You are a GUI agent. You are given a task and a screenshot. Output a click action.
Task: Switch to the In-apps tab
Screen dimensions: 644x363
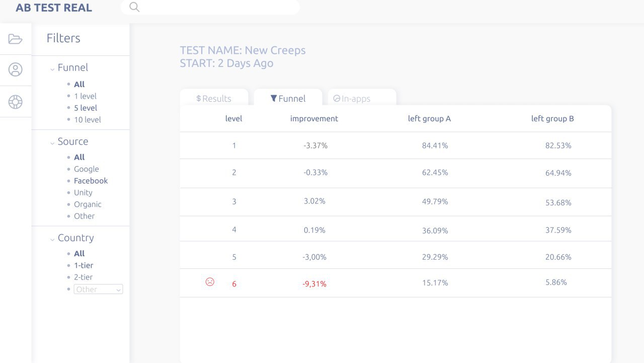[x=362, y=98]
